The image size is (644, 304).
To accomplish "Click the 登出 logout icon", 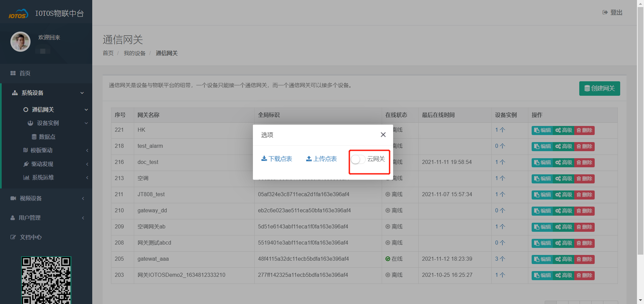I will (605, 12).
